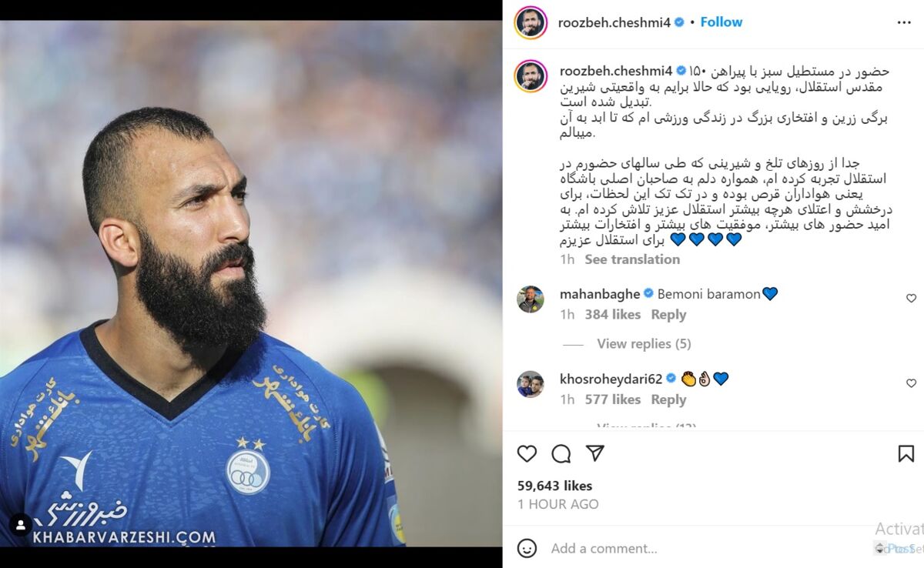Like mahanbaghe's comment heart
Image resolution: width=924 pixels, height=568 pixels.
click(911, 299)
